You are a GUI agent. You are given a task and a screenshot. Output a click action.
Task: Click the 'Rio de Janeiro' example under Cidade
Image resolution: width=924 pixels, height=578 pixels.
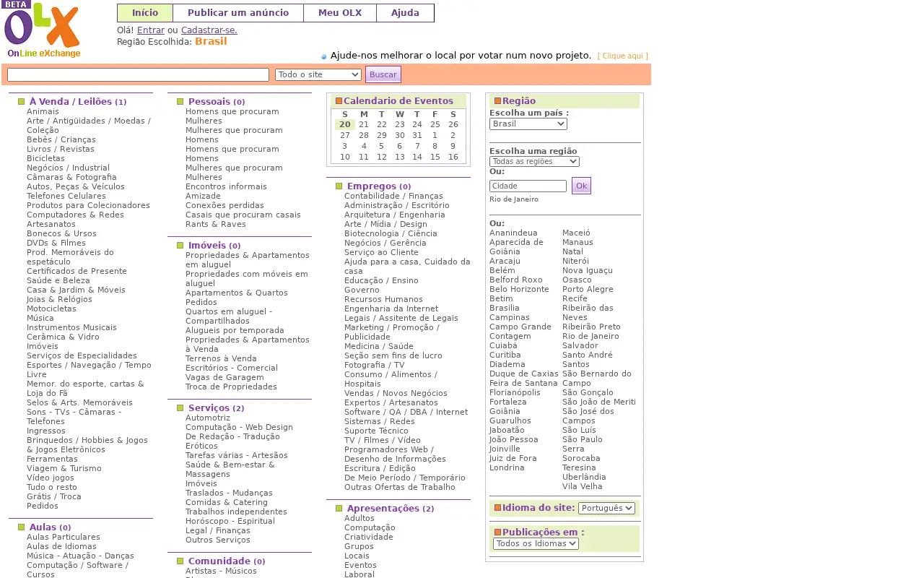[x=514, y=199]
